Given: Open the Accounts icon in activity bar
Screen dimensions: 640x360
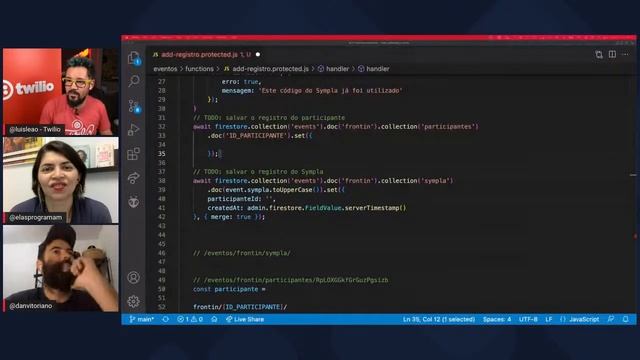Looking at the screenshot, I should (133, 278).
